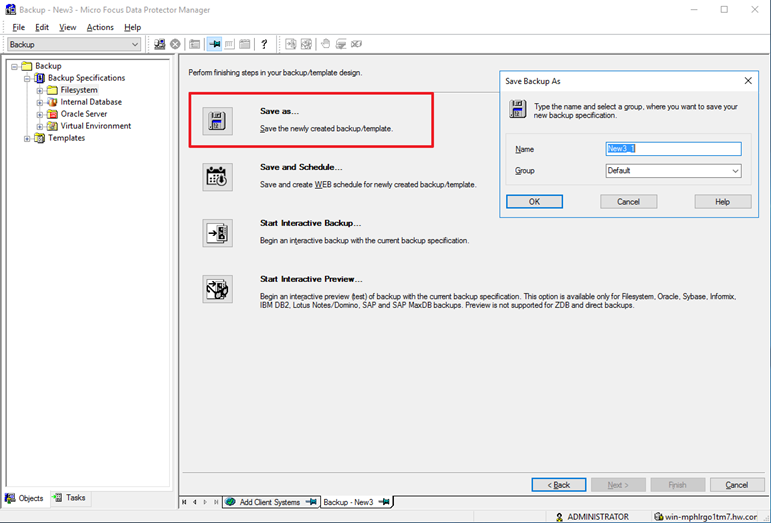Image resolution: width=771 pixels, height=523 pixels.
Task: Expand the Internal Database tree node
Action: tap(40, 102)
